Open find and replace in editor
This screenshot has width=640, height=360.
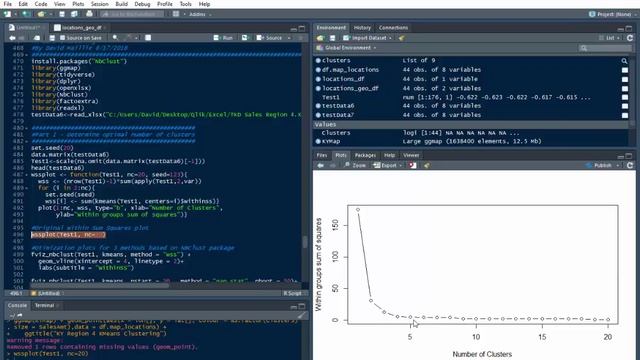[115, 38]
